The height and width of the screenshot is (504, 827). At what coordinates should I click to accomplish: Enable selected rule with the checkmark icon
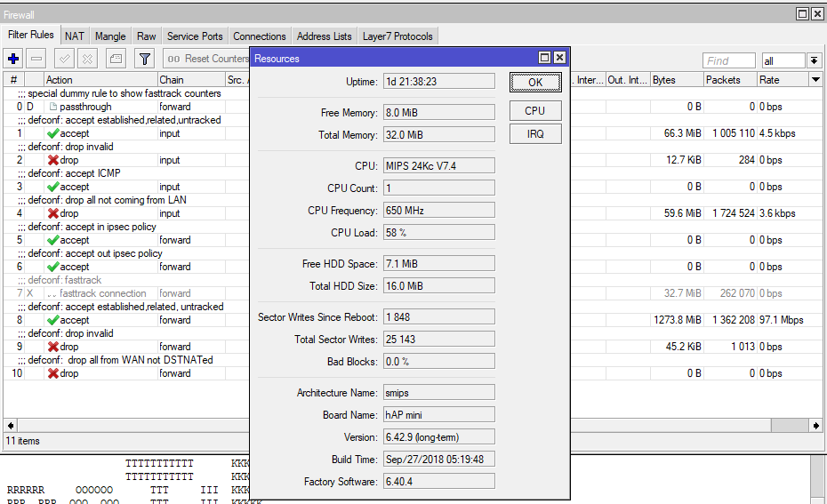point(64,59)
